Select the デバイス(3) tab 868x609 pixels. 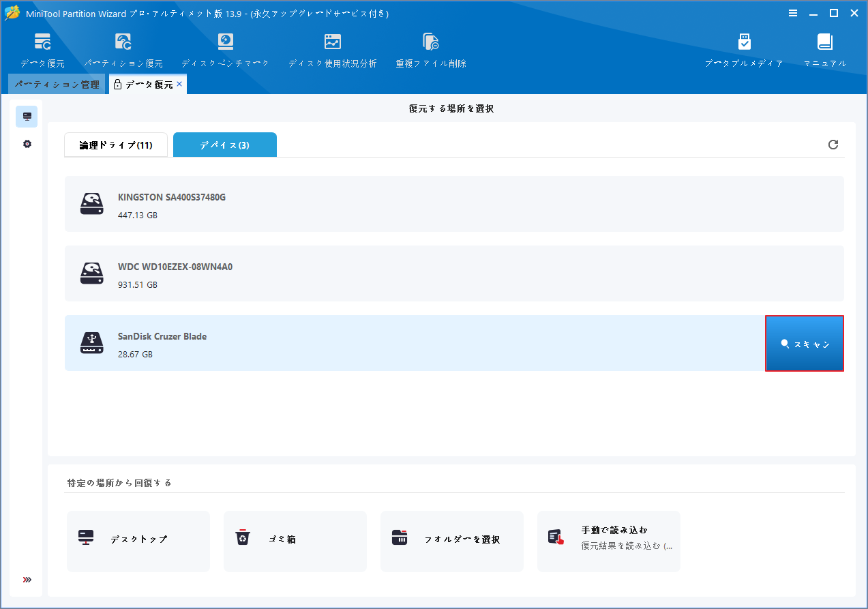pos(225,145)
